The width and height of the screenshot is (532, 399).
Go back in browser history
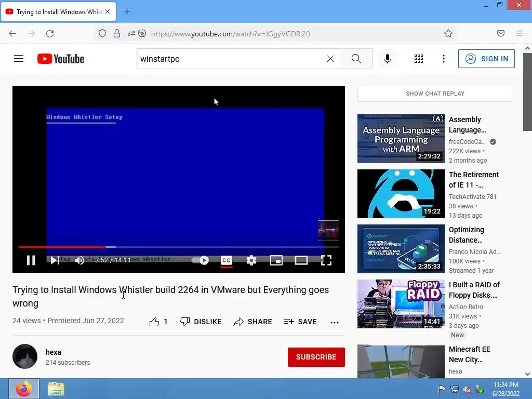point(12,34)
